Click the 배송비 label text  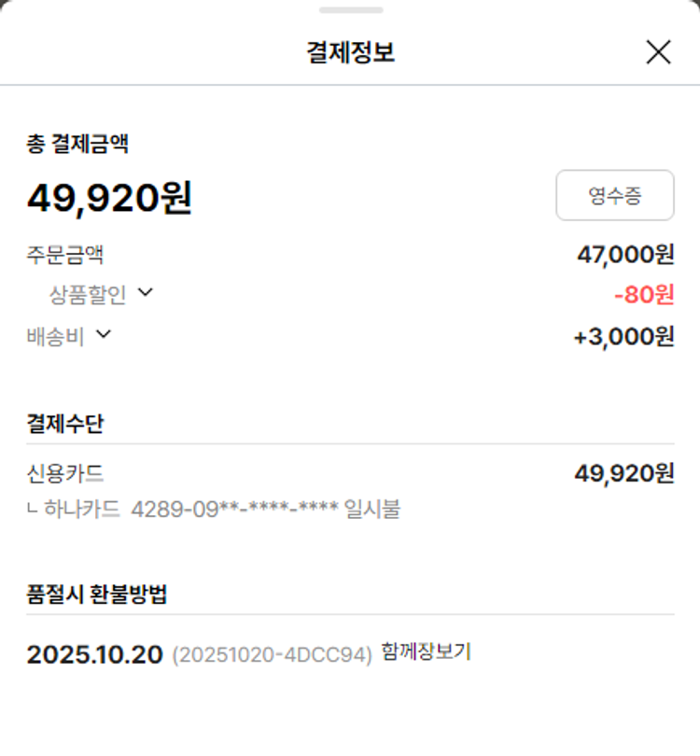coord(56,336)
